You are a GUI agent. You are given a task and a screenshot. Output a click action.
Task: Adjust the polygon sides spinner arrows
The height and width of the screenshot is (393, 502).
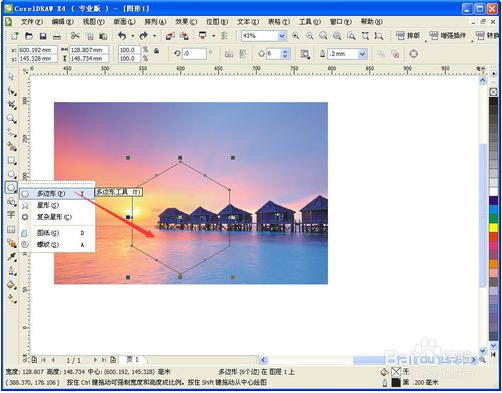click(x=285, y=54)
